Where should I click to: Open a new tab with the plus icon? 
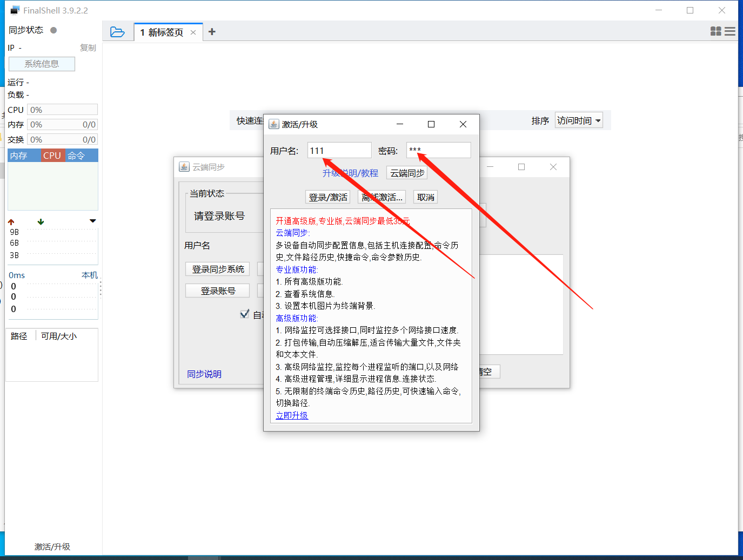tap(212, 32)
